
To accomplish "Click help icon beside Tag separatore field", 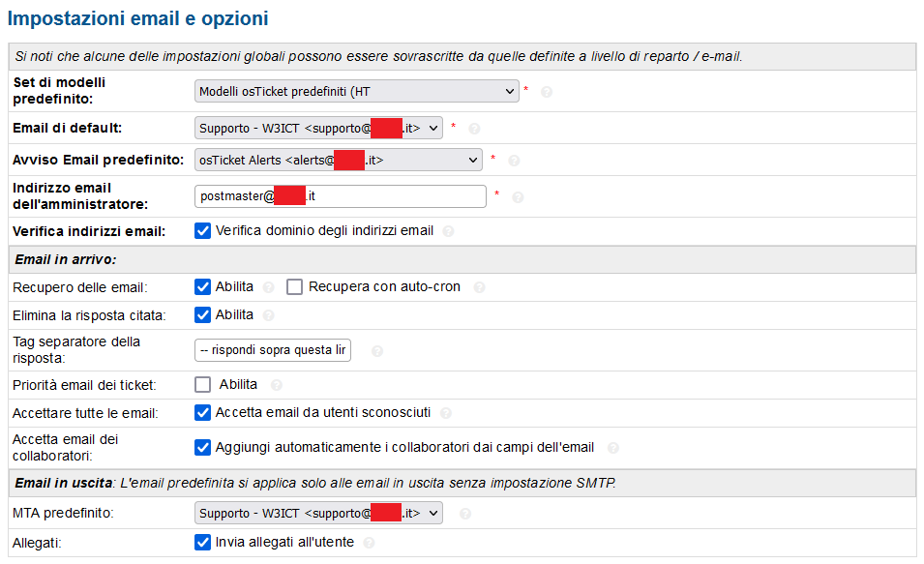I will point(377,351).
